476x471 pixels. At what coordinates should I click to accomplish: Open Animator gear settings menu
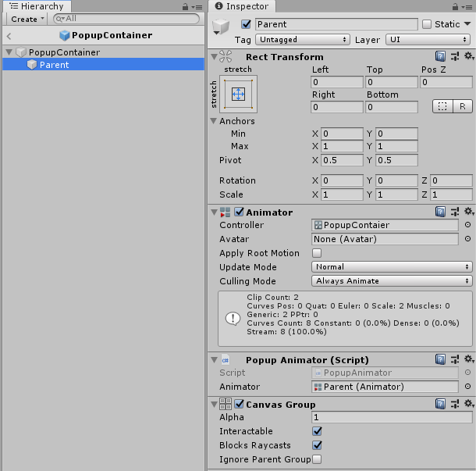click(x=469, y=212)
